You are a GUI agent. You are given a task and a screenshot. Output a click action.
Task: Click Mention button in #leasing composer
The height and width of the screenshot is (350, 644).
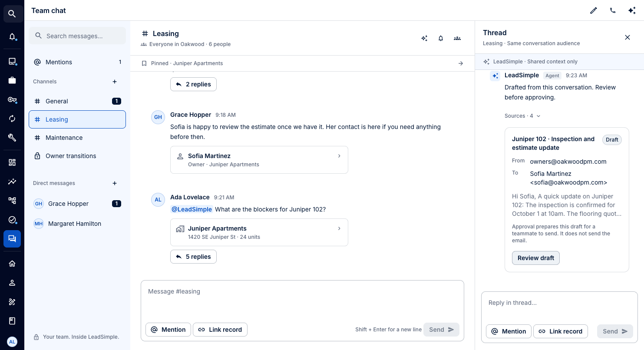point(168,330)
